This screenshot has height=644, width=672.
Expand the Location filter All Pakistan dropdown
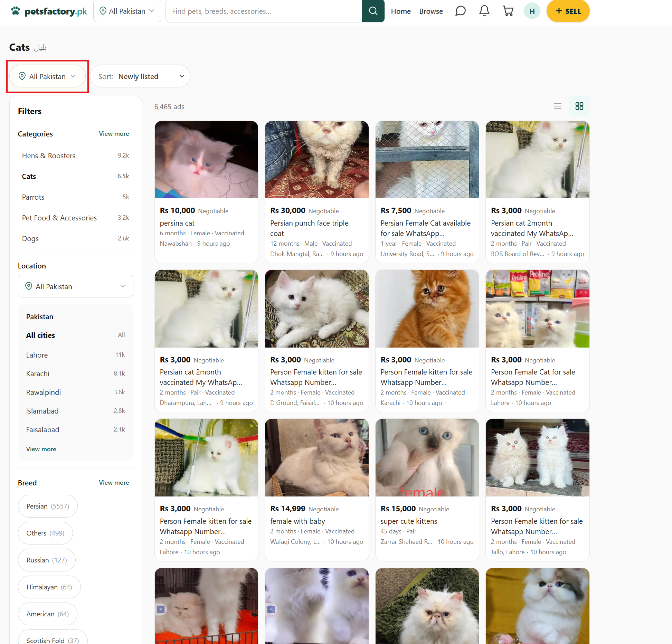(75, 286)
